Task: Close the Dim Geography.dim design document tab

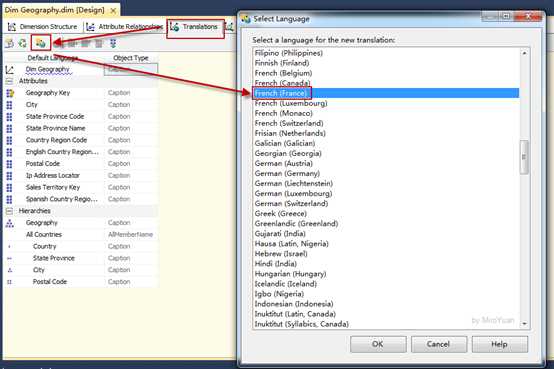Action: coord(113,11)
